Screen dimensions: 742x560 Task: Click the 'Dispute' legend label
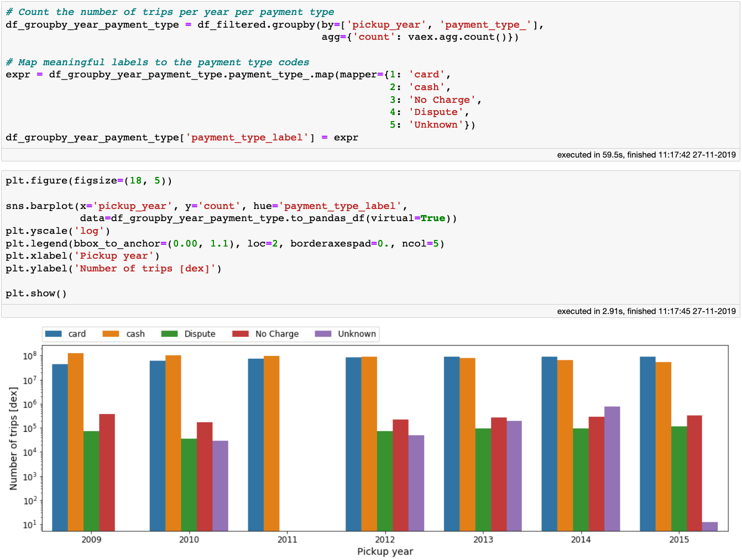click(200, 334)
